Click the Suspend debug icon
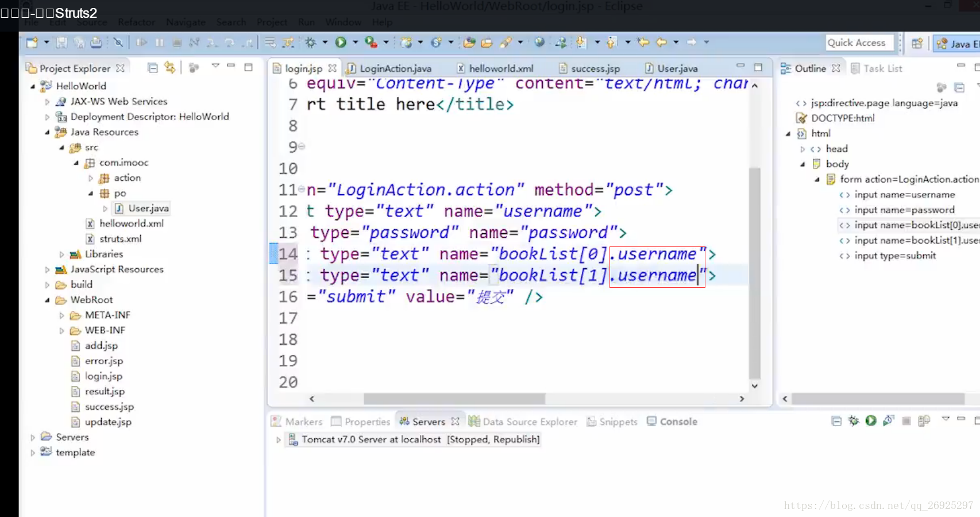 click(160, 42)
